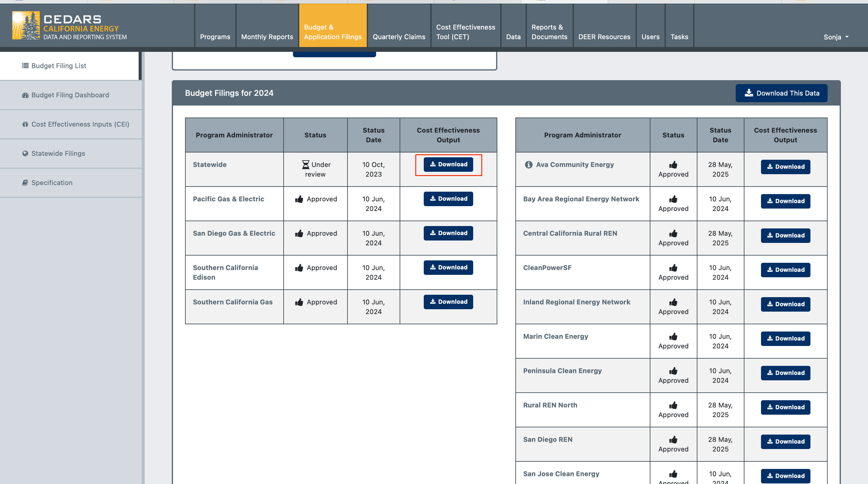The width and height of the screenshot is (868, 484).
Task: Click the CEDARS logo
Action: [x=69, y=26]
